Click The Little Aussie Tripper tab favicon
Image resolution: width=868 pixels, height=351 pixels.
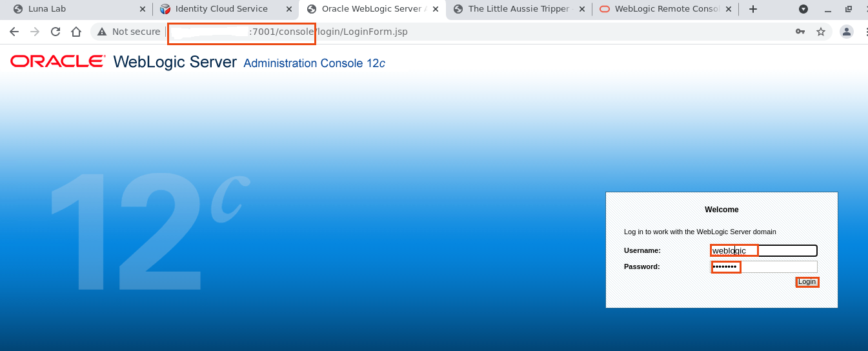coord(458,9)
